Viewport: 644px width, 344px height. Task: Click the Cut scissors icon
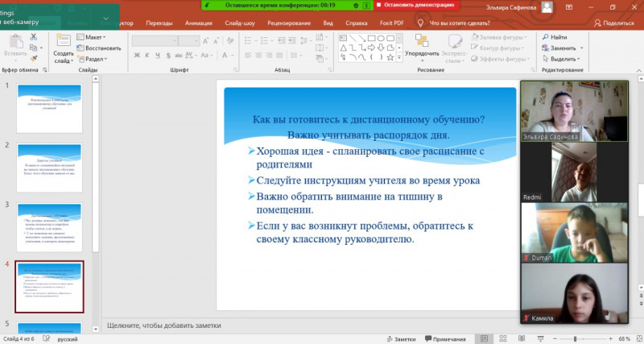[34, 37]
